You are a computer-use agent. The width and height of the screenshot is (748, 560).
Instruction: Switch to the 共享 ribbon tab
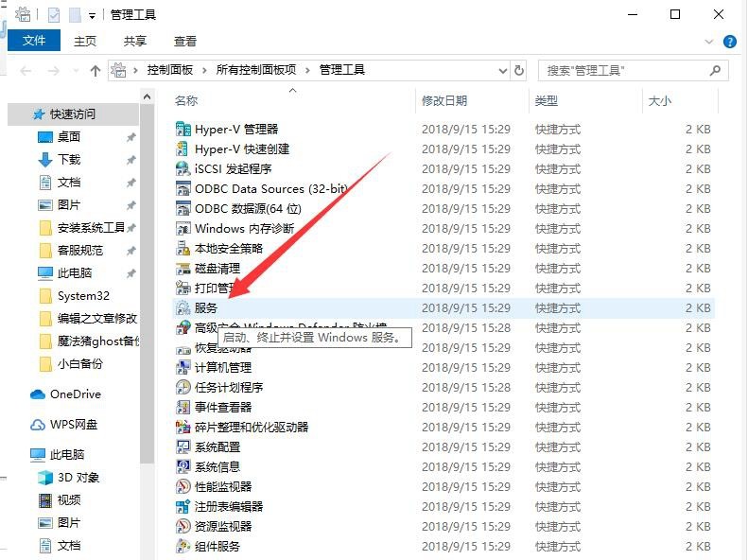(135, 42)
